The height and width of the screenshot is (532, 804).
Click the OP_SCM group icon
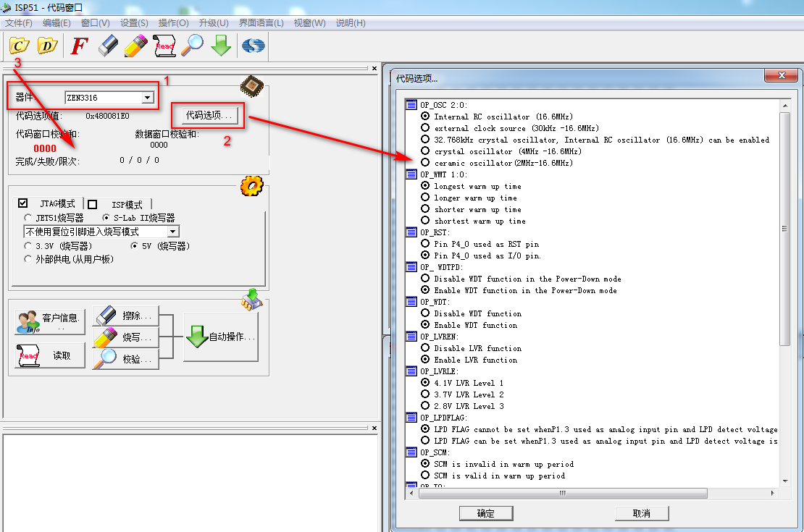point(411,452)
